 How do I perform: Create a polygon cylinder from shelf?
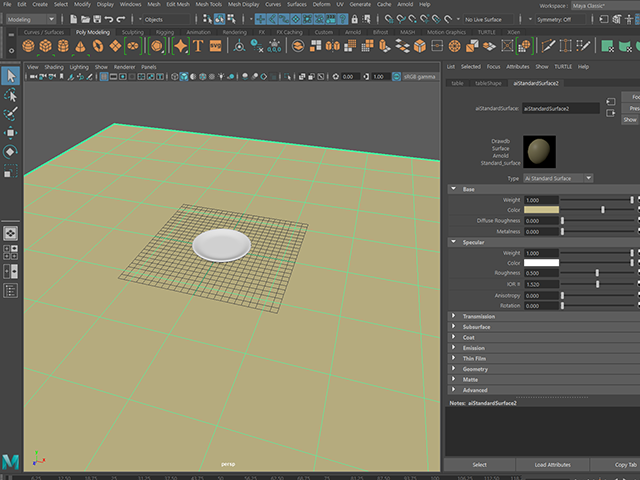[x=63, y=46]
